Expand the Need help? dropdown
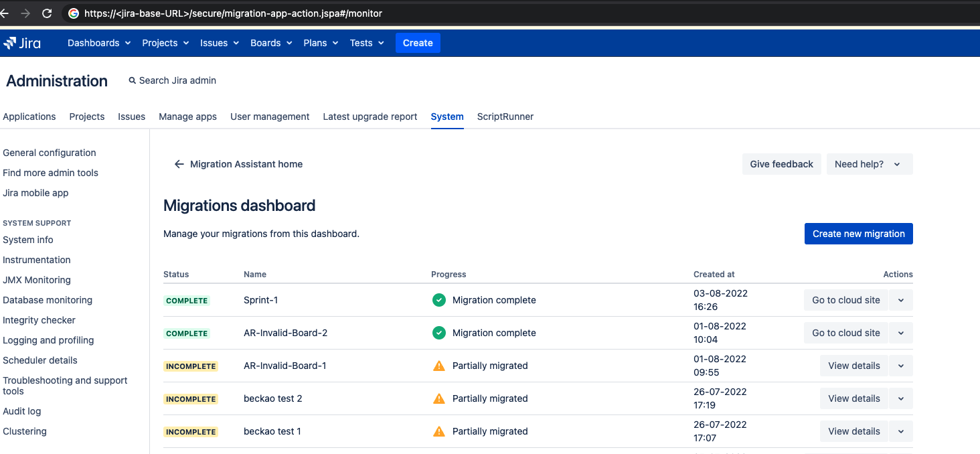980x454 pixels. (870, 164)
